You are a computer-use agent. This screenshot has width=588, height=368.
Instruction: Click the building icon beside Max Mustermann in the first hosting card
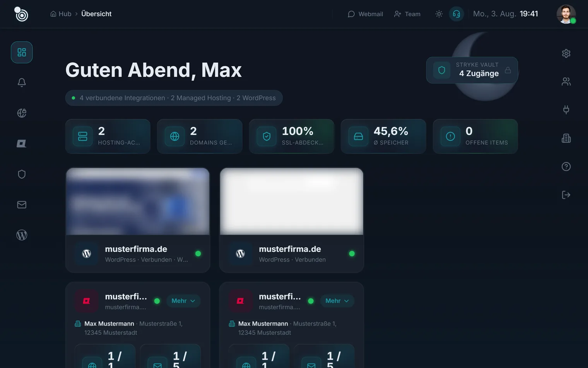click(78, 323)
